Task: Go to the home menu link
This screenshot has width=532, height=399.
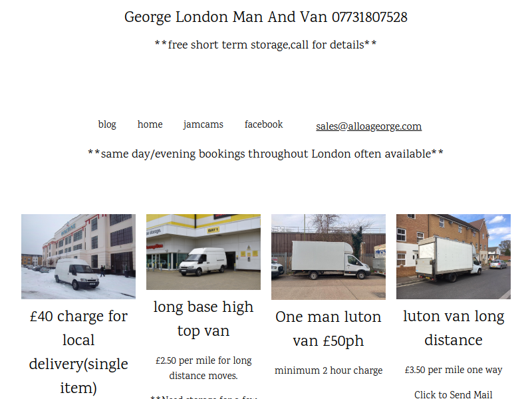Action: pyautogui.click(x=150, y=124)
